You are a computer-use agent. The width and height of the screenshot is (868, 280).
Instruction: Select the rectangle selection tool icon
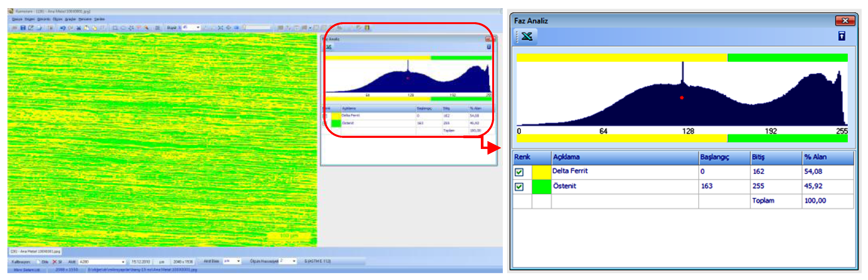point(115,28)
